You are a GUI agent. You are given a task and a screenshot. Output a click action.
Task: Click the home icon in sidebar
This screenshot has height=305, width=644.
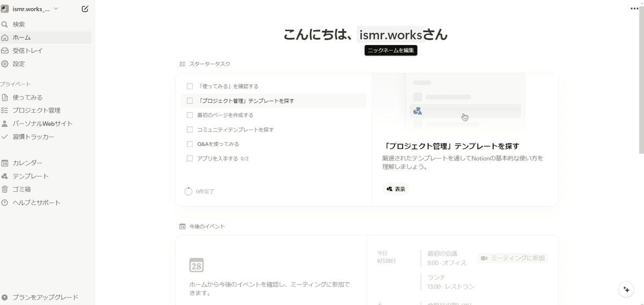(5, 38)
